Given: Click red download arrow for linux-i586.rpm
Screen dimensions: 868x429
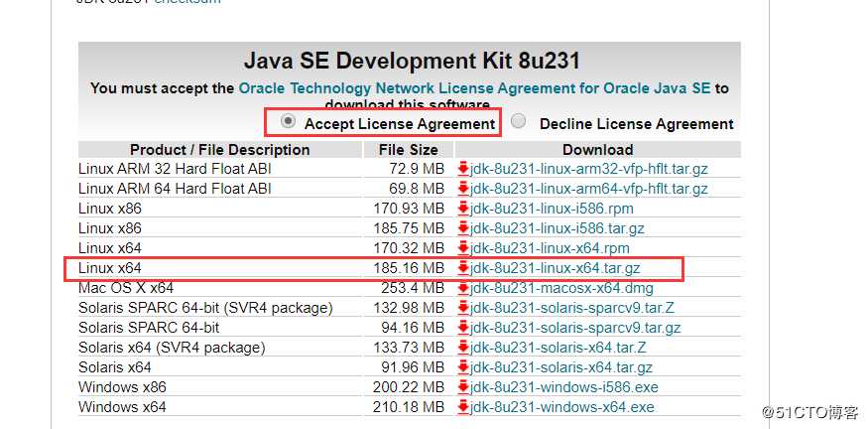Looking at the screenshot, I should click(463, 209).
